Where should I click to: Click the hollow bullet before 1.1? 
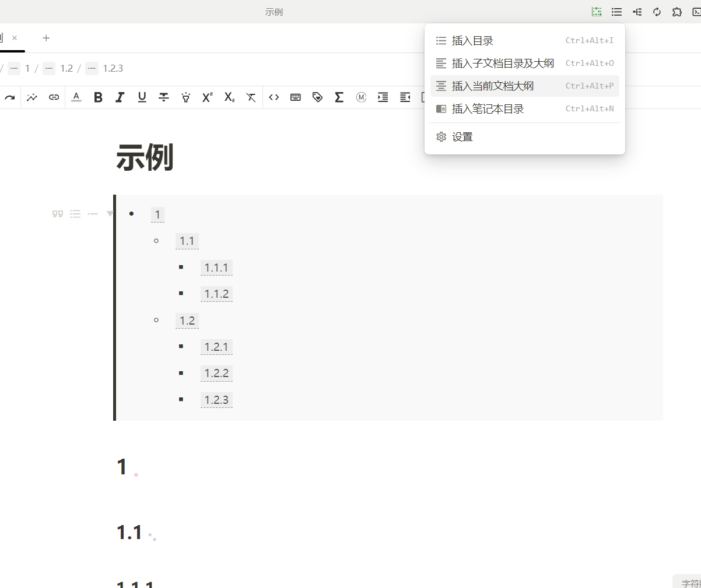[x=156, y=241]
